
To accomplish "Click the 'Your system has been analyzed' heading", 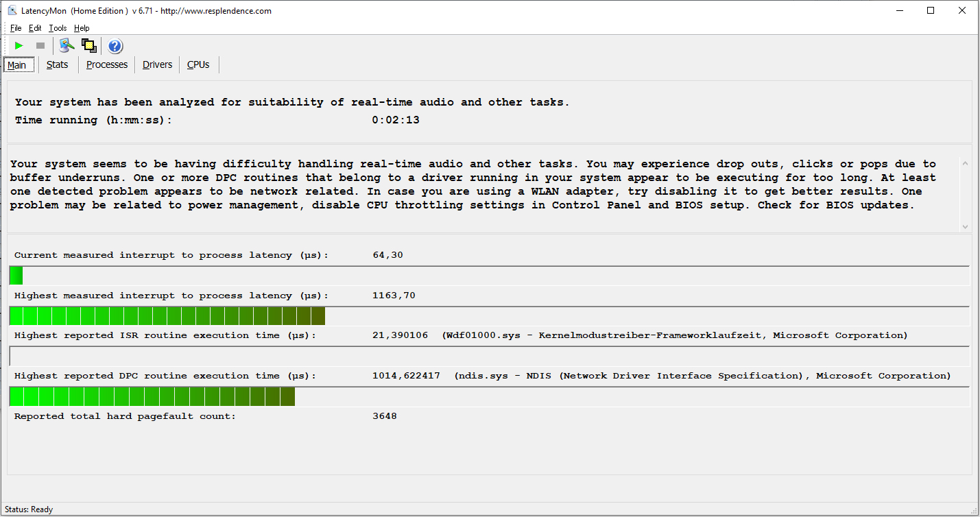I will 292,102.
